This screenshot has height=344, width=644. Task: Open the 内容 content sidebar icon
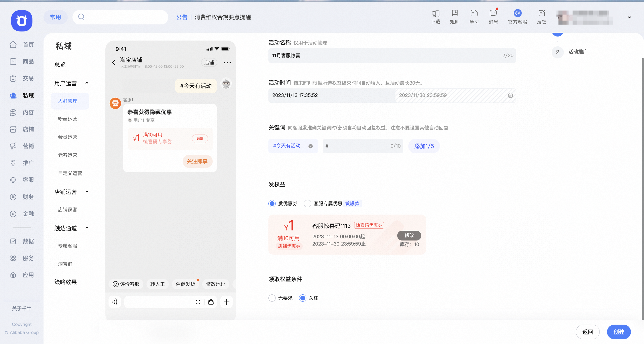coord(13,112)
